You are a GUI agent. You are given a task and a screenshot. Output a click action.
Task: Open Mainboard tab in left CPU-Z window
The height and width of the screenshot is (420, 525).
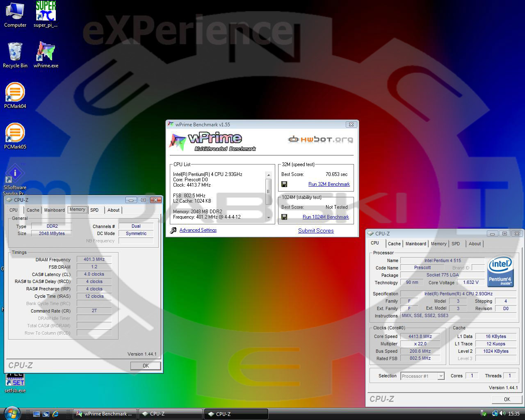[55, 210]
